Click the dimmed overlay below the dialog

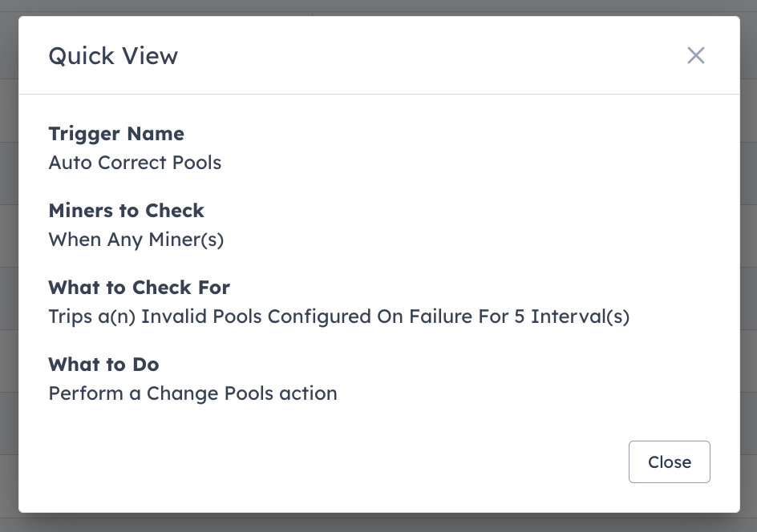pos(378,524)
